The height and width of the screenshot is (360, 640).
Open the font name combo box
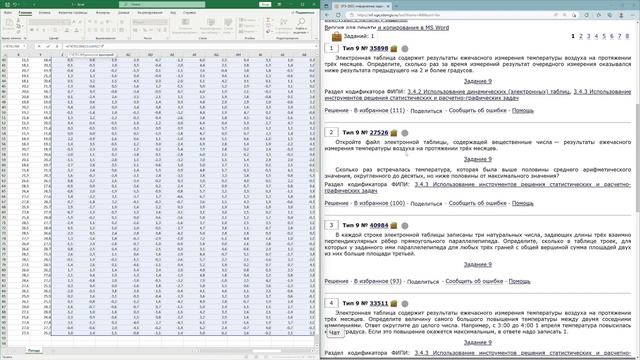(x=47, y=22)
